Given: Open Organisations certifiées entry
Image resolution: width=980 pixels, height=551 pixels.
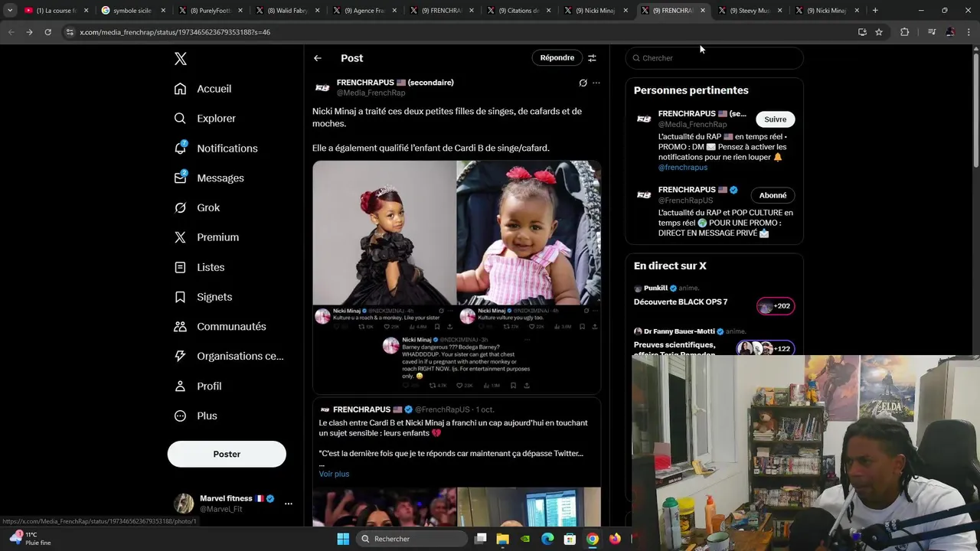Looking at the screenshot, I should (229, 356).
